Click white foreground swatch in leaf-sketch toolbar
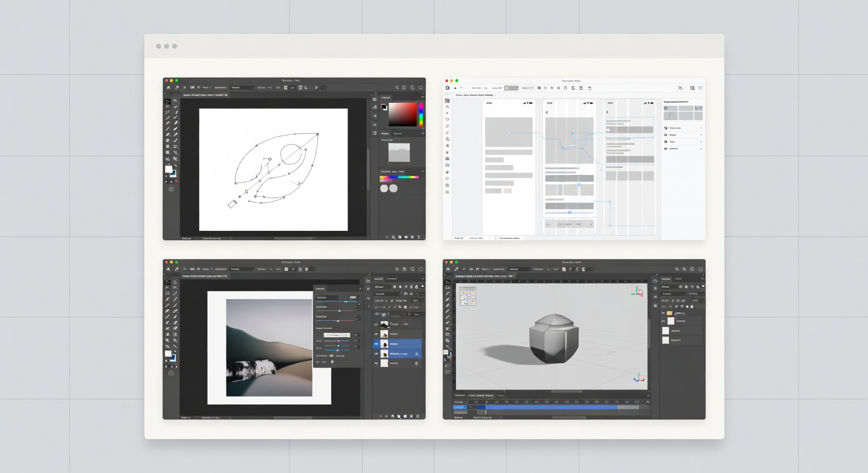868x473 pixels. 169,169
